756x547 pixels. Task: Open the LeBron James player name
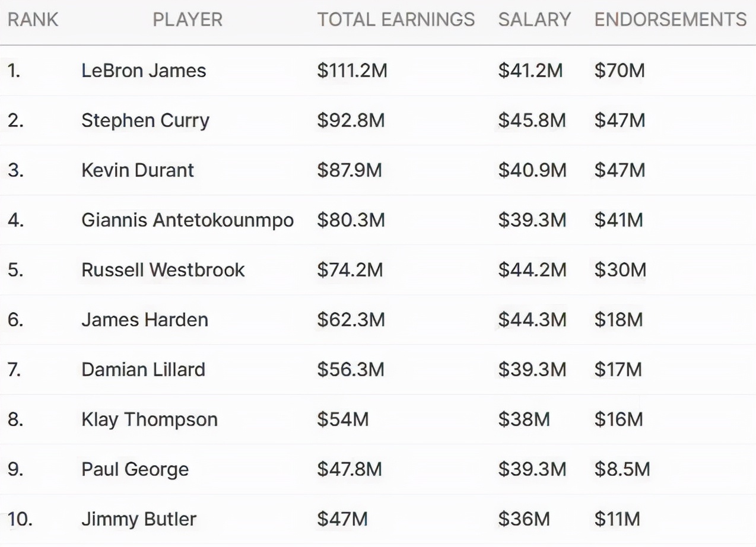(x=144, y=71)
